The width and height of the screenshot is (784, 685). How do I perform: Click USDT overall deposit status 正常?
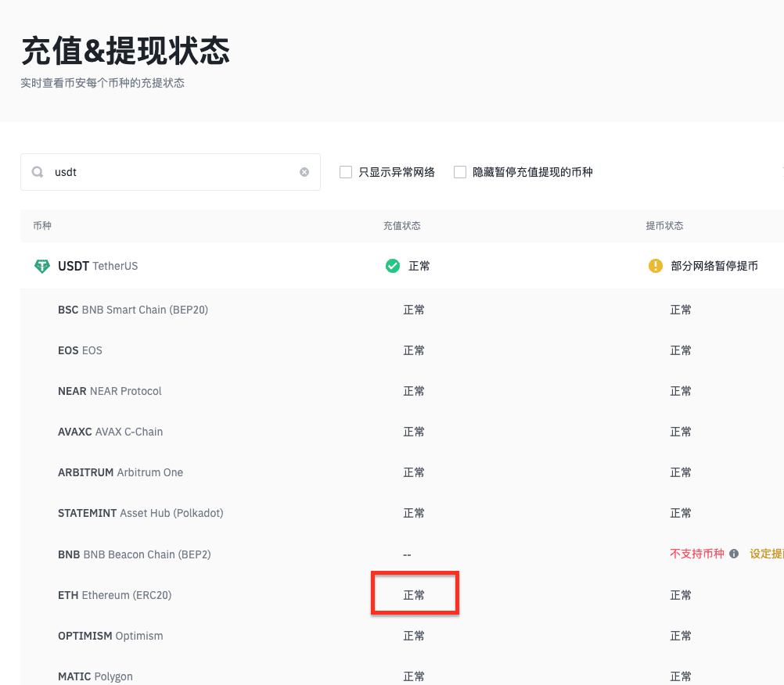click(419, 266)
